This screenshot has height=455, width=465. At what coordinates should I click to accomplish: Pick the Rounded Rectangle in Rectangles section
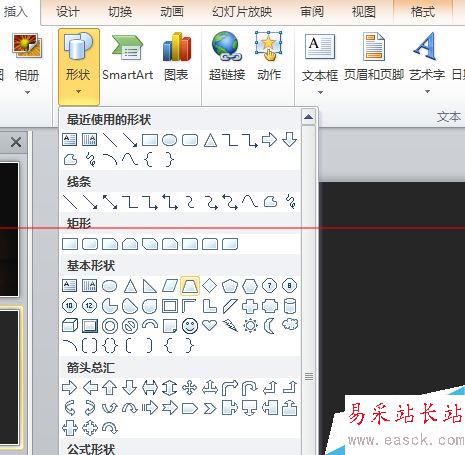[90, 244]
